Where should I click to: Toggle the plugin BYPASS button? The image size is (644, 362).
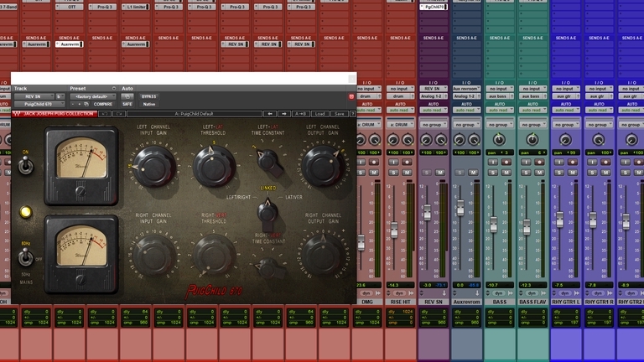(x=148, y=96)
